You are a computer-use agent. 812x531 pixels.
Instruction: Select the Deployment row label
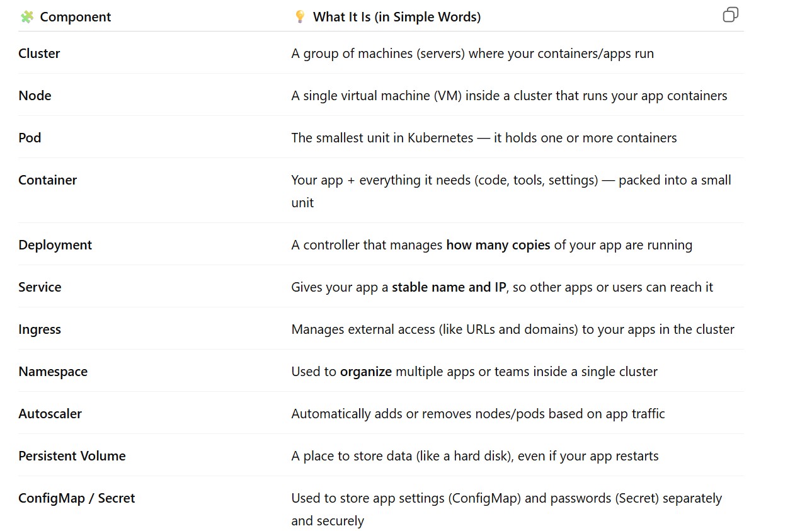tap(55, 245)
